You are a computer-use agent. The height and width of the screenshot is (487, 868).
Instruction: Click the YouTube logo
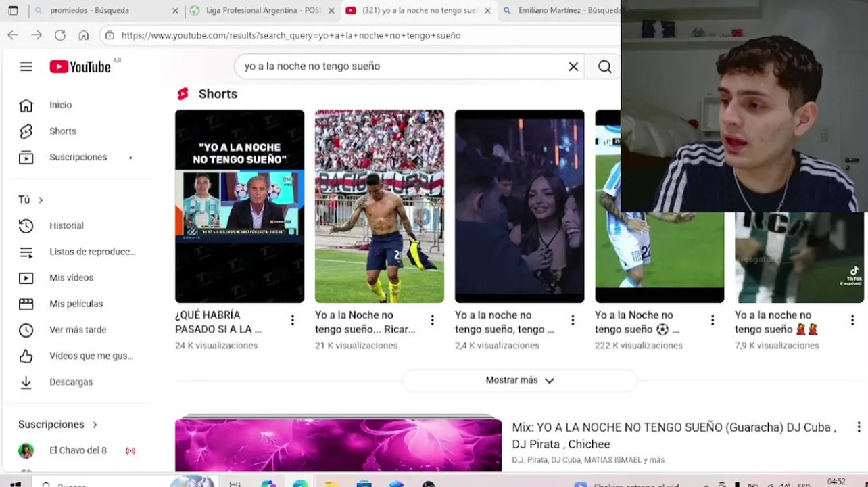[x=80, y=66]
